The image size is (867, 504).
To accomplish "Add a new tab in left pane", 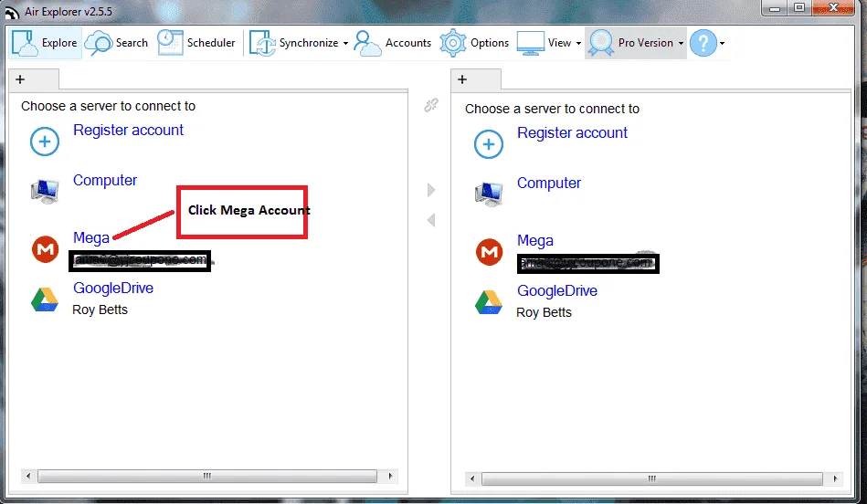I will click(20, 79).
